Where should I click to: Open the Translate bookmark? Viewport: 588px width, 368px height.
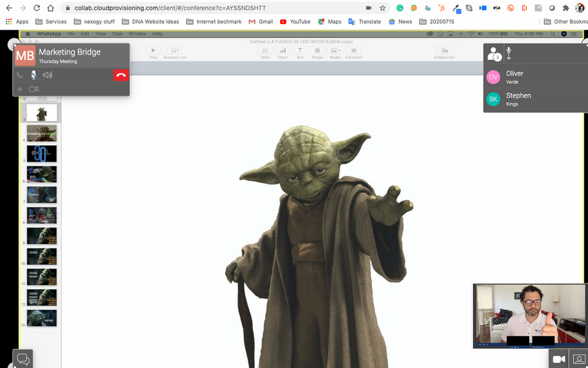point(365,22)
